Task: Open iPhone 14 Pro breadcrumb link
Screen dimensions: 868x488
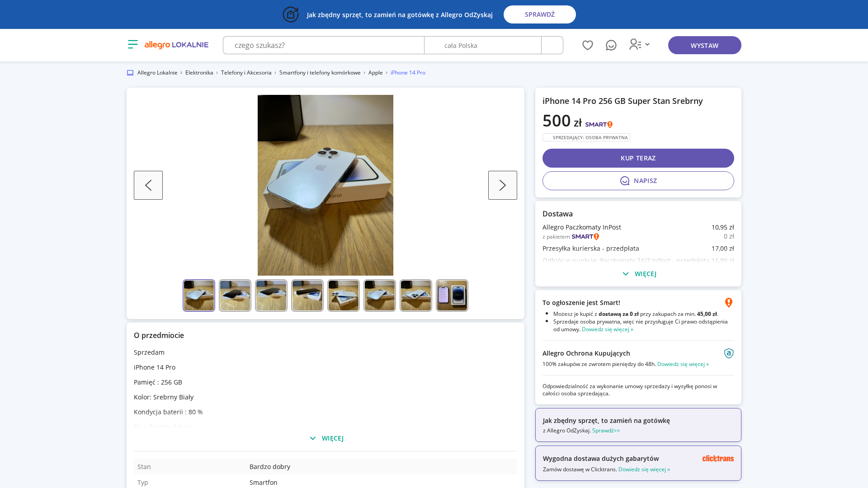Action: tap(408, 73)
